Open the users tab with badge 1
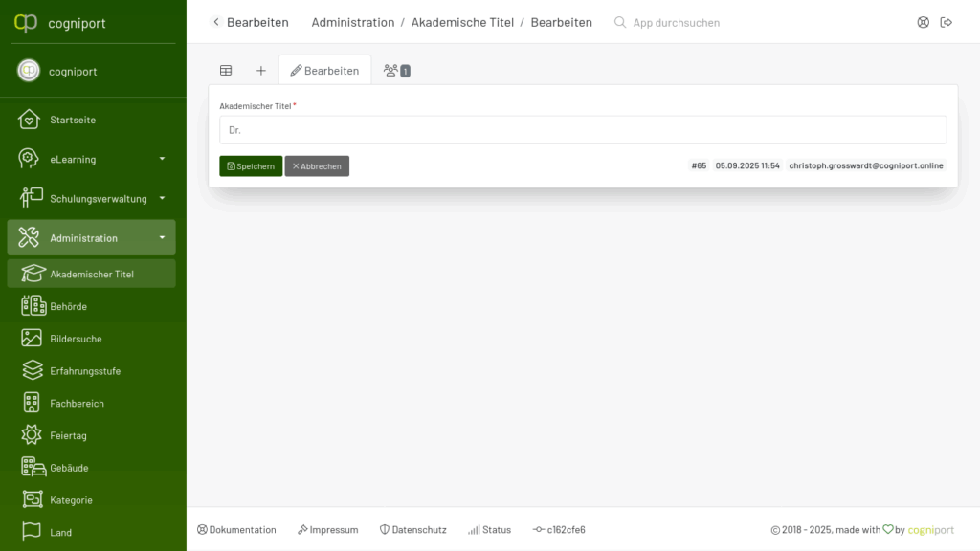980x551 pixels. [x=397, y=71]
